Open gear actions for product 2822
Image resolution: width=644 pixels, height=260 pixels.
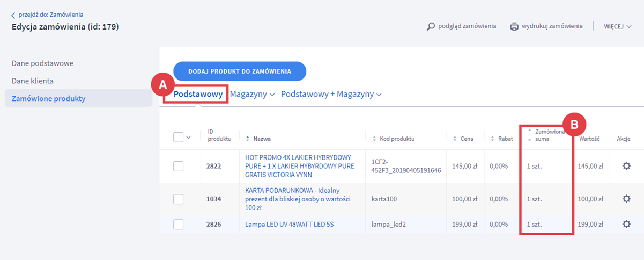click(x=626, y=166)
